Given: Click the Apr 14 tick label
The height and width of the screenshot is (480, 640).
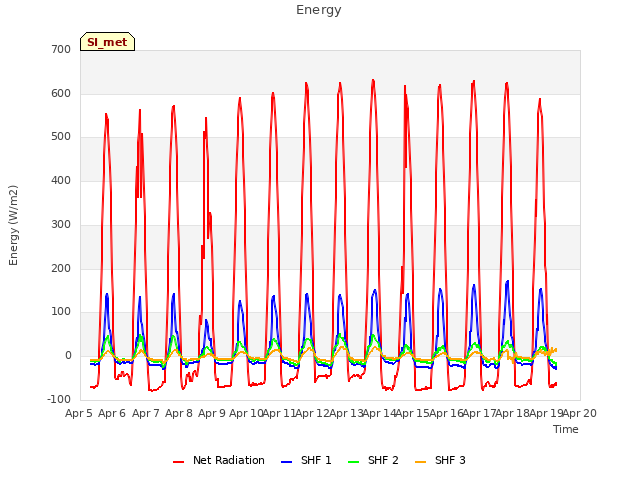Looking at the screenshot, I should click(379, 413).
